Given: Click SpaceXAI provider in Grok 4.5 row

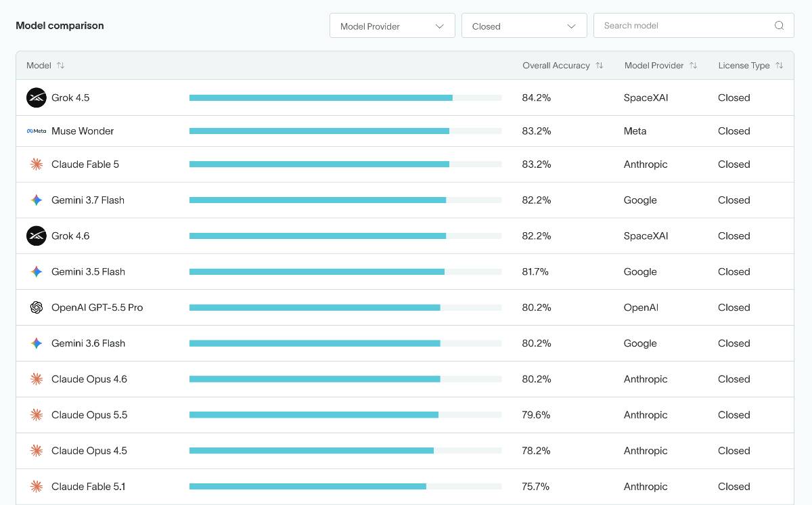Looking at the screenshot, I should (646, 97).
